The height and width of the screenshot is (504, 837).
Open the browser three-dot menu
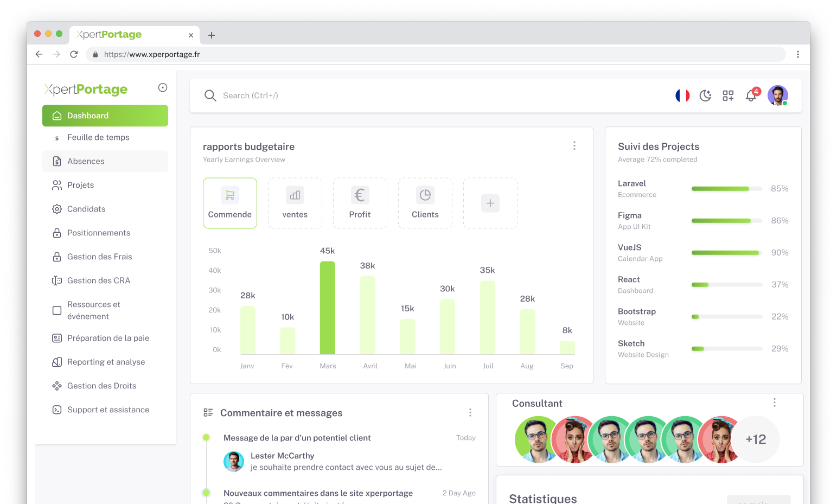click(798, 54)
